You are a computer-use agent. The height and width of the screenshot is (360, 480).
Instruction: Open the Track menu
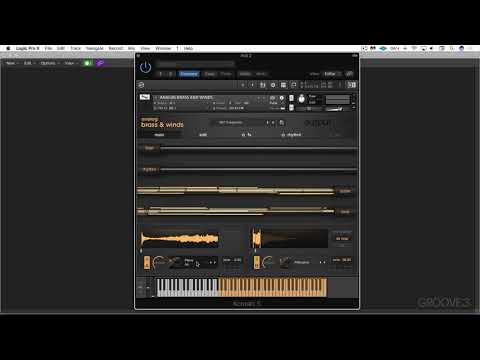tap(76, 48)
